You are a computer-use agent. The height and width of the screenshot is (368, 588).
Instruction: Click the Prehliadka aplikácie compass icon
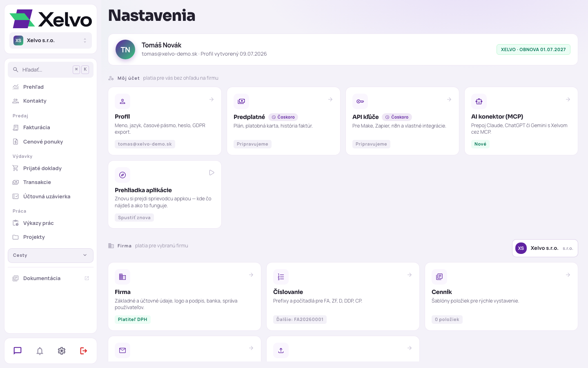click(x=122, y=175)
